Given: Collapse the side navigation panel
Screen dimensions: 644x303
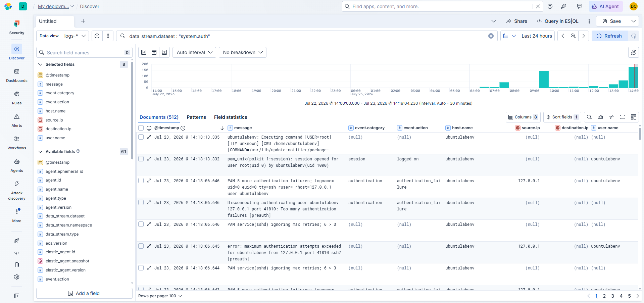Looking at the screenshot, I should (17, 296).
